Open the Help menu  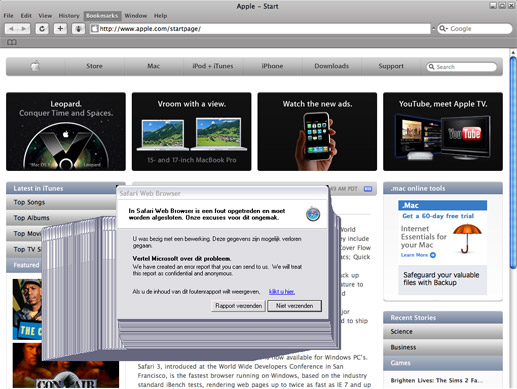pyautogui.click(x=160, y=16)
